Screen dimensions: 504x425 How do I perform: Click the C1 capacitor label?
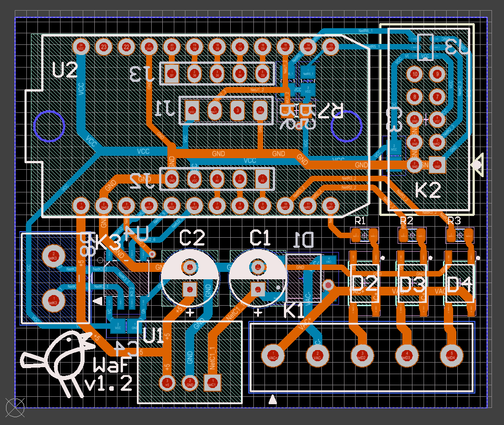259,239
